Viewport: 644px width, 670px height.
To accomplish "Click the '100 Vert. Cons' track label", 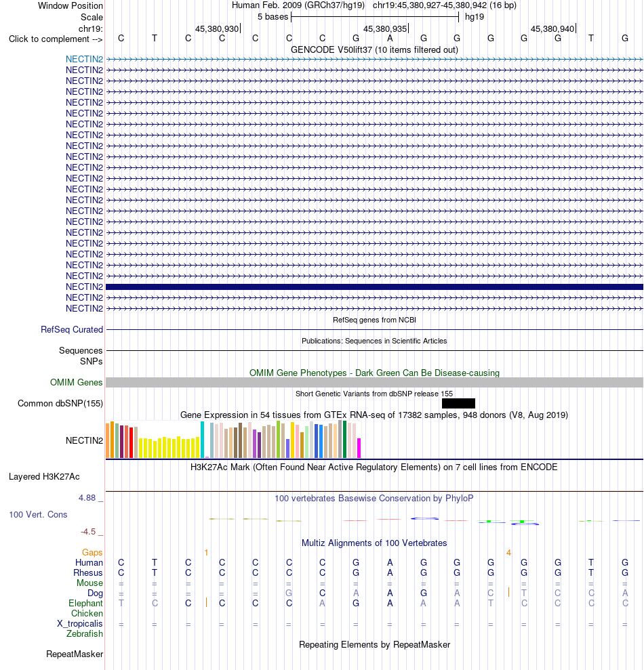I will click(38, 514).
